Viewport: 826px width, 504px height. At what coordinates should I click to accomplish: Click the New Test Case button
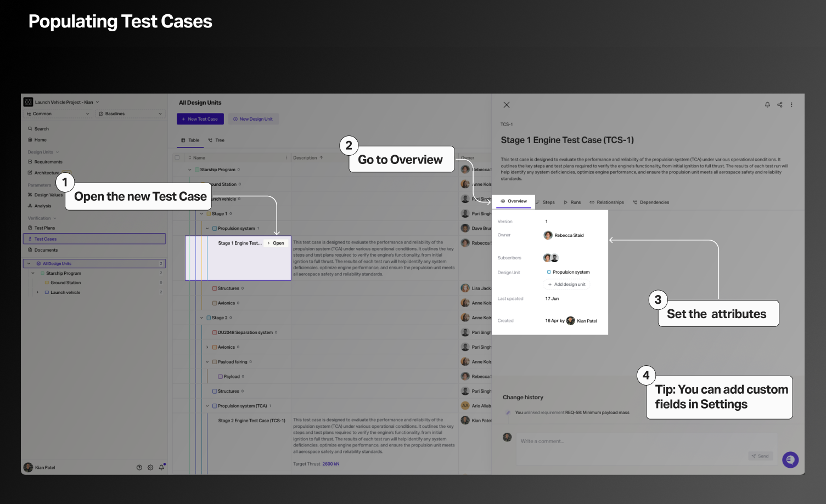point(200,119)
